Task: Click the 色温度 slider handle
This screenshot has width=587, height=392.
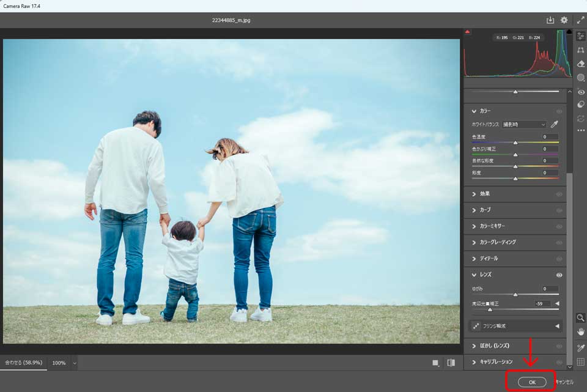Action: [x=515, y=142]
